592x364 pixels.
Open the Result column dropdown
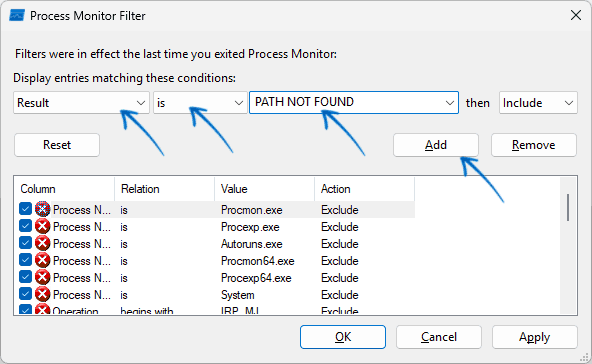pyautogui.click(x=81, y=103)
